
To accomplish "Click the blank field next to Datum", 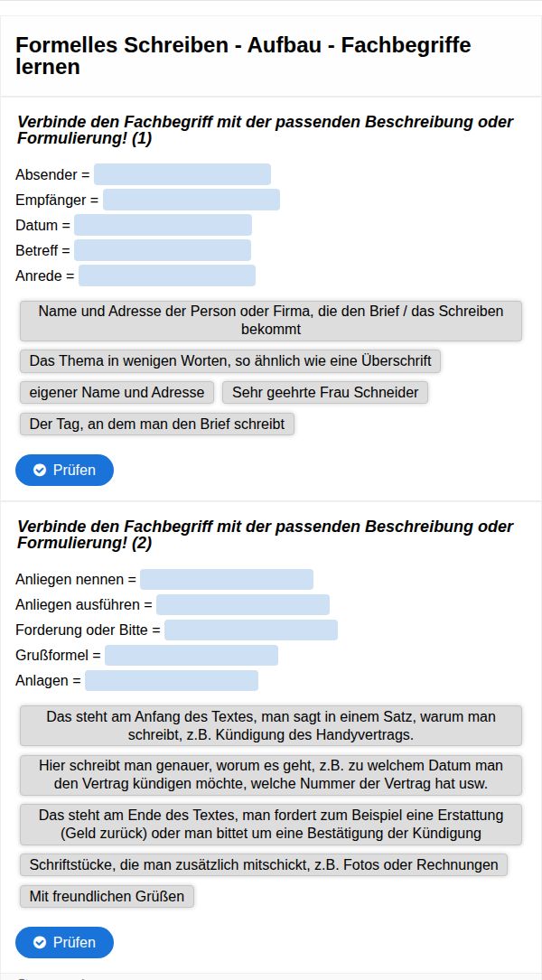I will tap(163, 225).
